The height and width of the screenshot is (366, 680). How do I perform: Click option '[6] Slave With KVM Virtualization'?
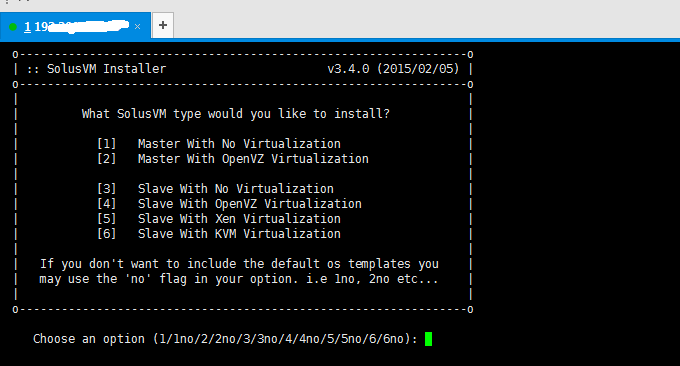coord(219,234)
